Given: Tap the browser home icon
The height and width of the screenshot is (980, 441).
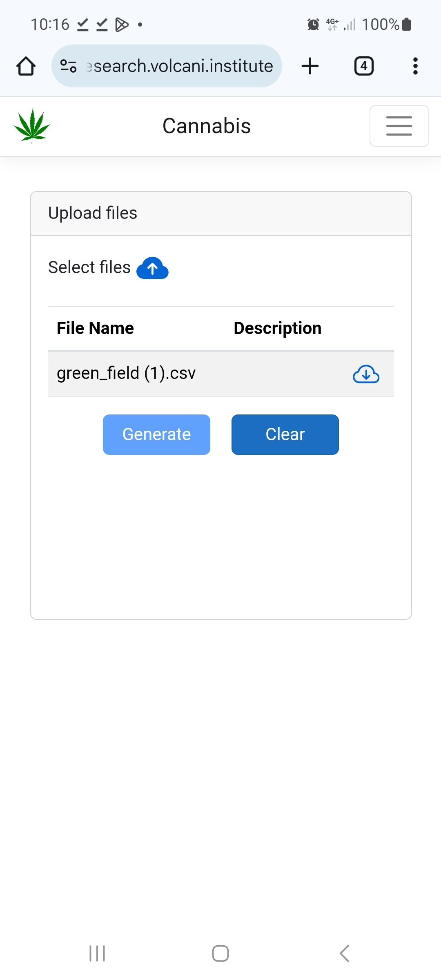Looking at the screenshot, I should [x=26, y=66].
